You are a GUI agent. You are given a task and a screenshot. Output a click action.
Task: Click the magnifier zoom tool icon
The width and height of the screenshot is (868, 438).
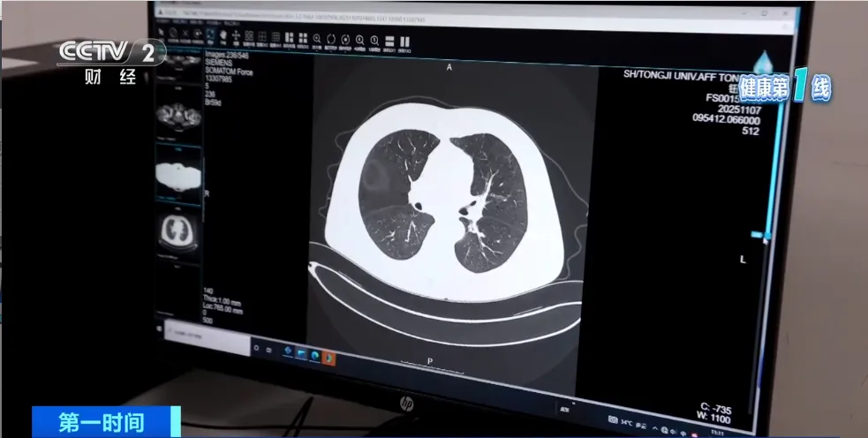[316, 39]
